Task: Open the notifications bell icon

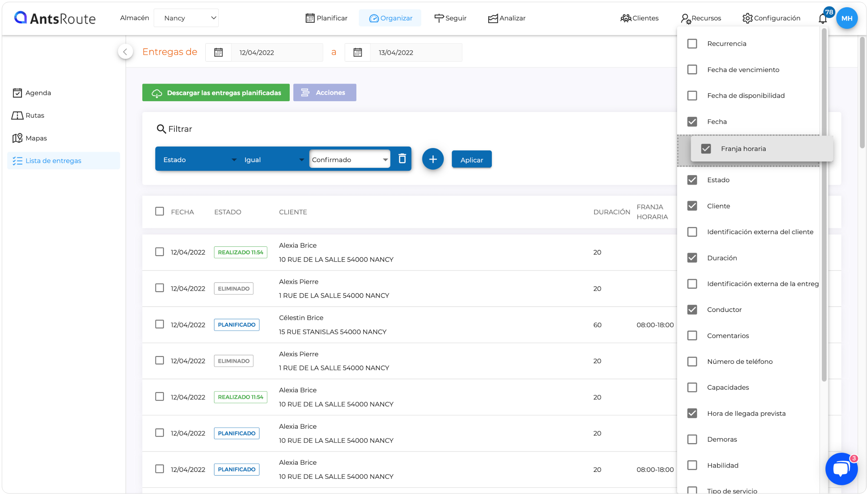Action: [x=823, y=18]
